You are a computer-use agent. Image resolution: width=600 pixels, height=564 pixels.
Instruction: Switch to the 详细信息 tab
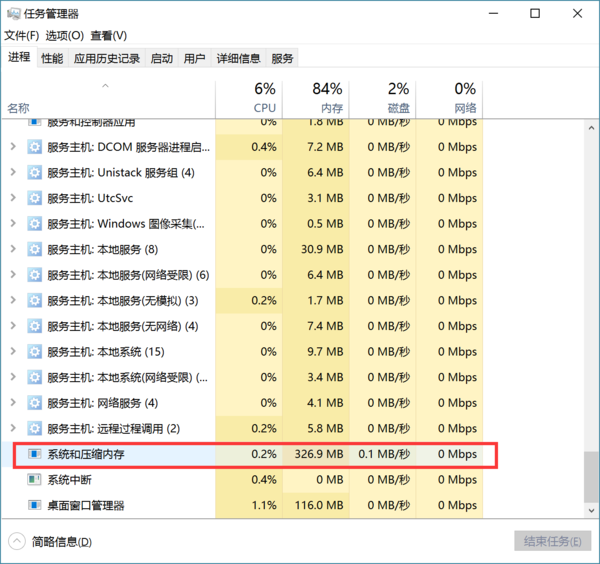tap(238, 59)
